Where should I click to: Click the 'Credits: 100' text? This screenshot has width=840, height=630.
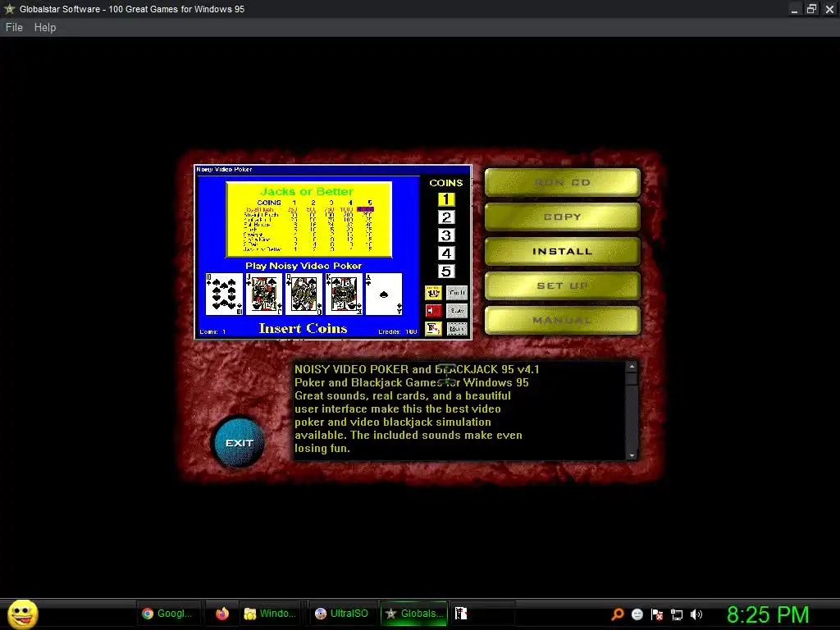398,331
